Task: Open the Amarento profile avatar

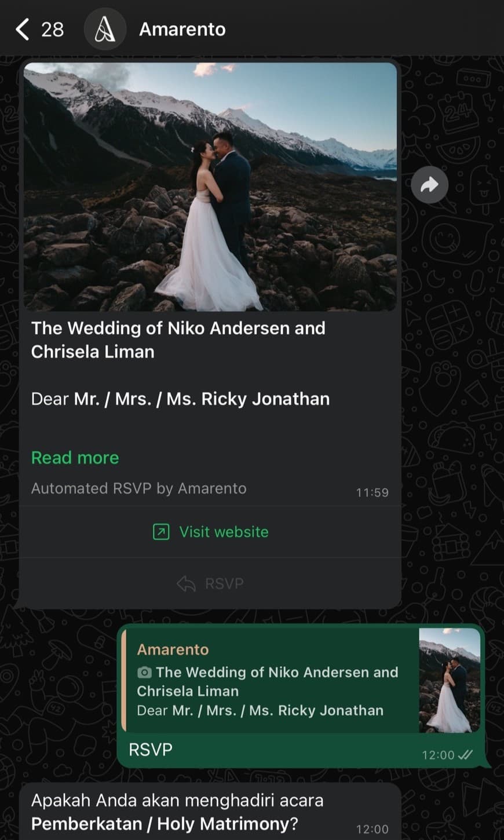Action: (x=105, y=29)
